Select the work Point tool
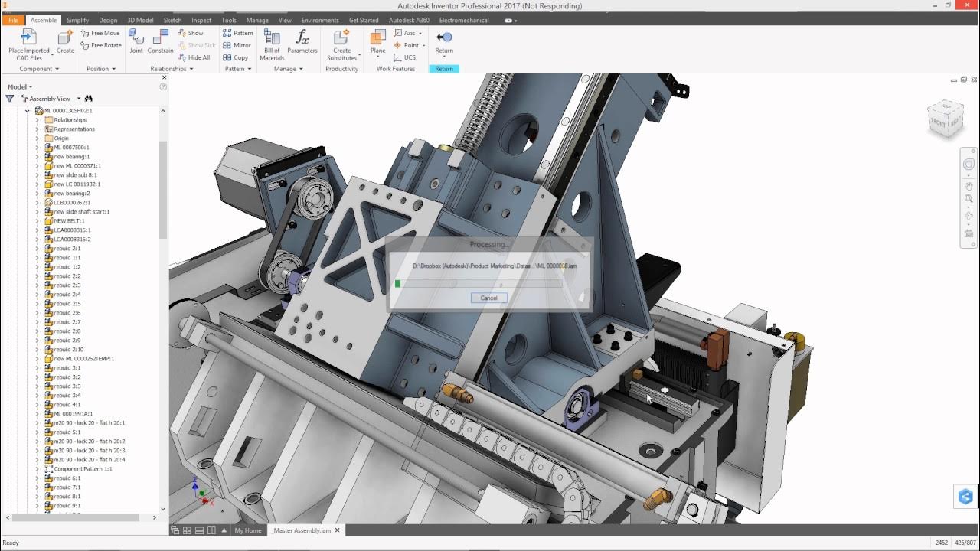This screenshot has width=980, height=551. 408,45
